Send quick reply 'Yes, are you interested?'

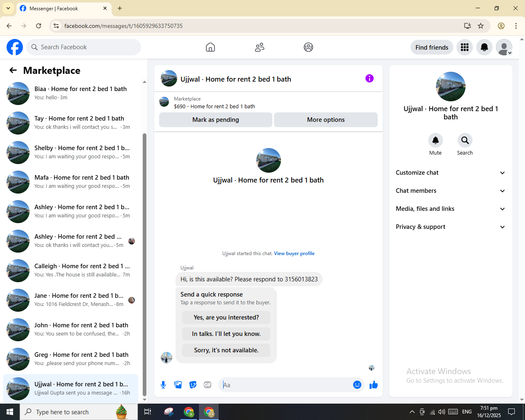pos(226,317)
